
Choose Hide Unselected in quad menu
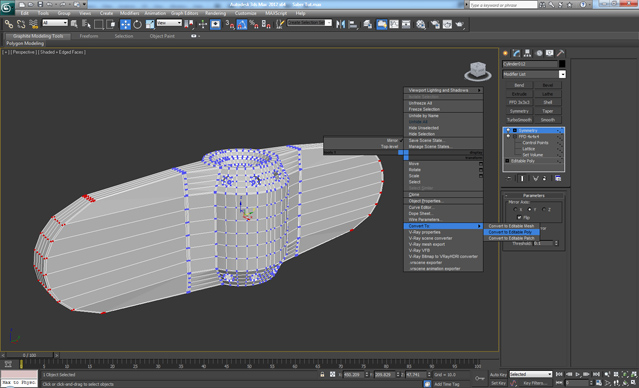pos(443,128)
